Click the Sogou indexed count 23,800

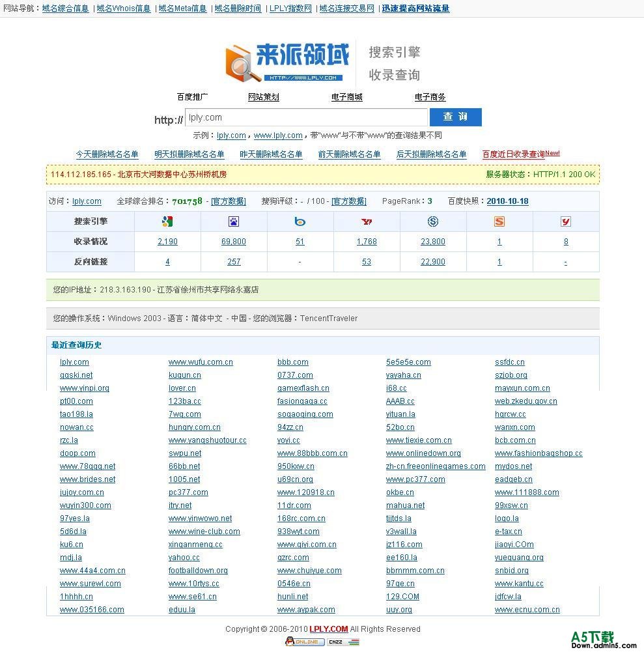(433, 242)
